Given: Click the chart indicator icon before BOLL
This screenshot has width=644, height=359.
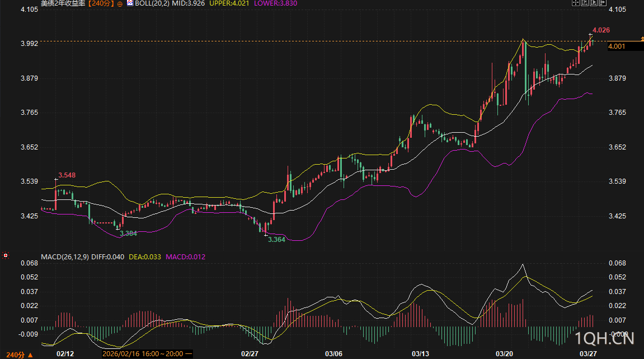Looking at the screenshot, I should tap(129, 3).
